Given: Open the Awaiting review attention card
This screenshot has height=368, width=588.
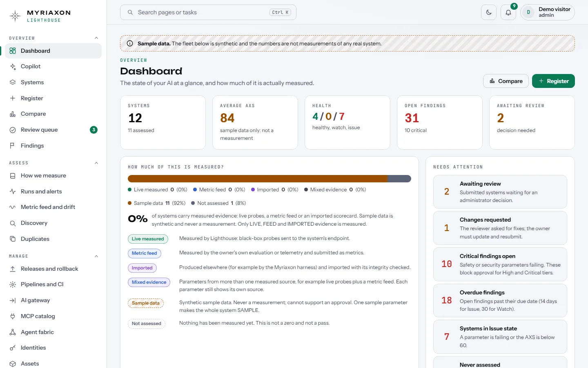Looking at the screenshot, I should pos(500,192).
